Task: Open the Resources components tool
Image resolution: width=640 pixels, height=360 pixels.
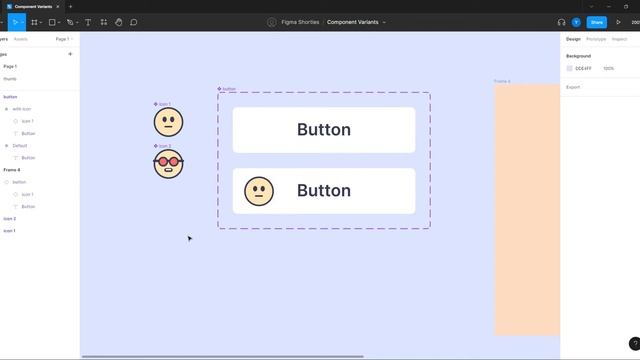Action: pyautogui.click(x=104, y=22)
